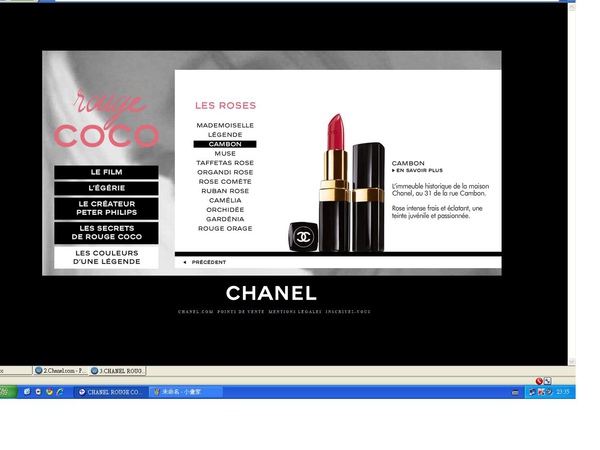The width and height of the screenshot is (600, 450).
Task: Go back with the PRÉCÉDENT arrow link
Action: pos(205,262)
